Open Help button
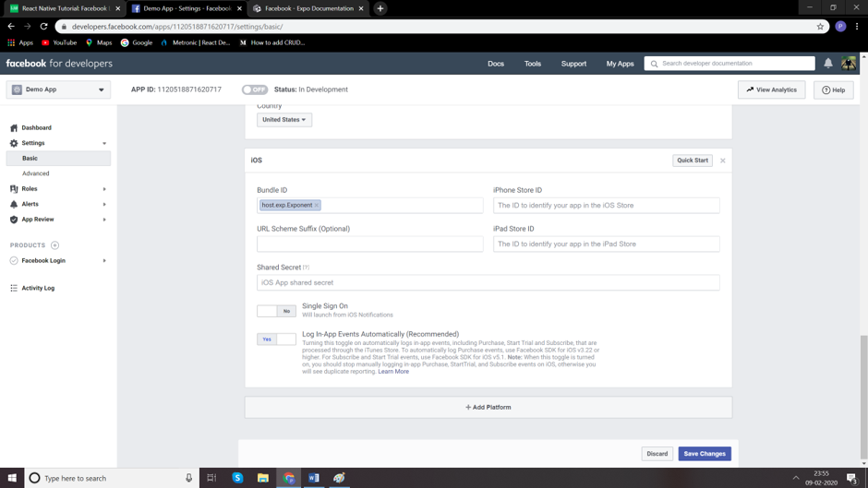 tap(833, 89)
